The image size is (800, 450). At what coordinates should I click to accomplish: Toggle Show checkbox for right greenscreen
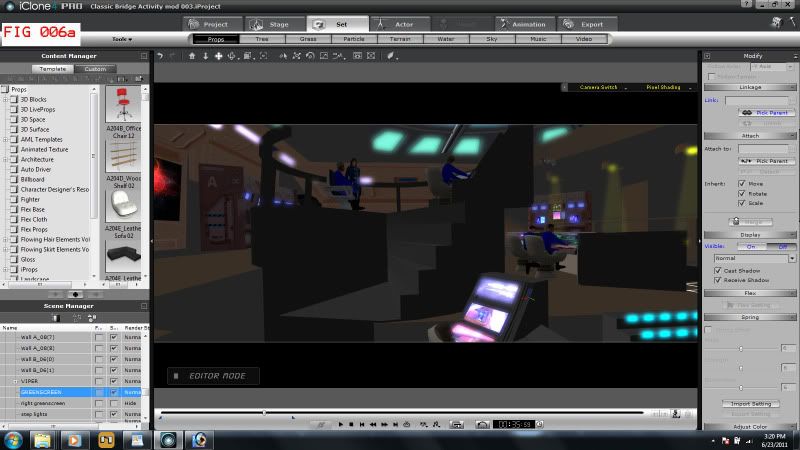[x=114, y=403]
